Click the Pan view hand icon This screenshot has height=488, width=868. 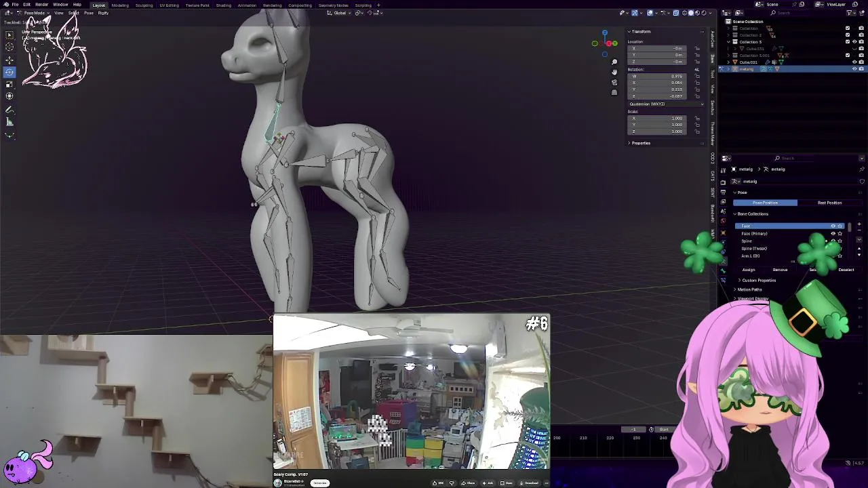(614, 72)
